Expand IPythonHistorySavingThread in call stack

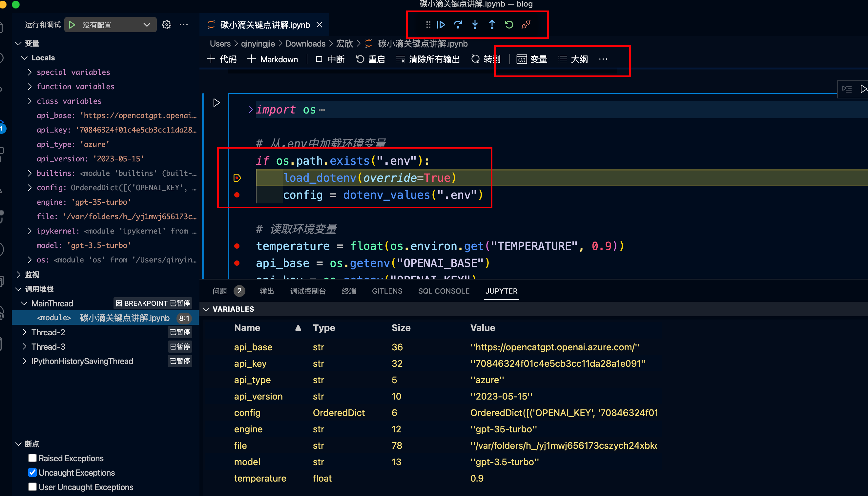pos(24,361)
